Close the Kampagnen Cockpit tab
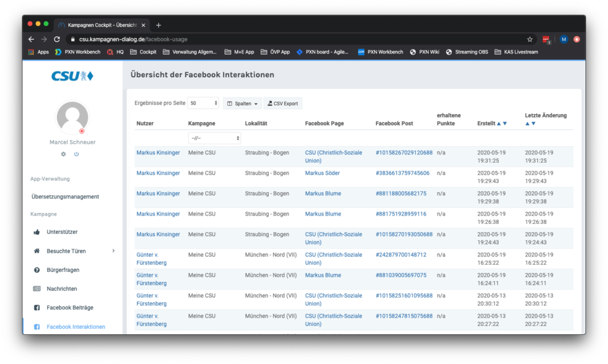The width and height of the screenshot is (608, 364). click(x=144, y=25)
